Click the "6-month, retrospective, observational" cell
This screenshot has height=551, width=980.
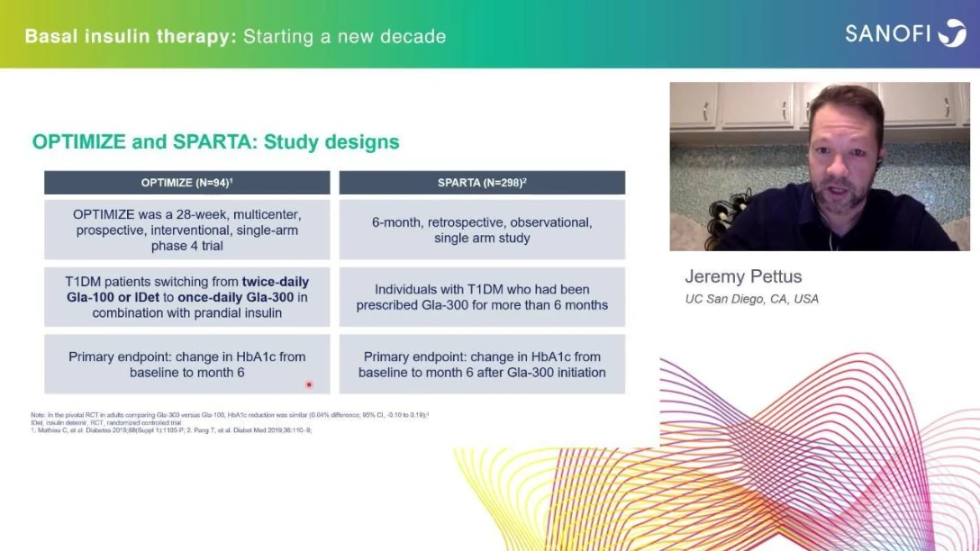(482, 230)
